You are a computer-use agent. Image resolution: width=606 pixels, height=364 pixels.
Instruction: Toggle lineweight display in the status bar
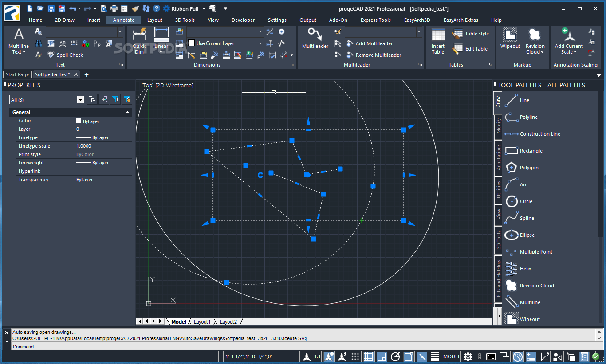coord(435,356)
